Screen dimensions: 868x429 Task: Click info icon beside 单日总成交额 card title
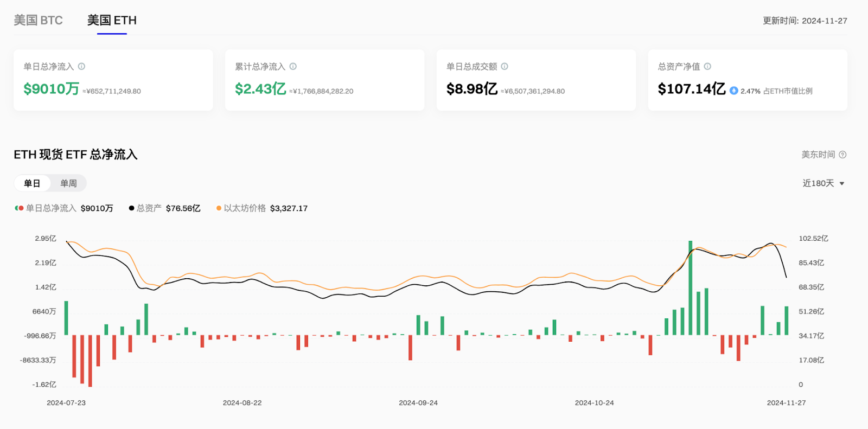505,67
